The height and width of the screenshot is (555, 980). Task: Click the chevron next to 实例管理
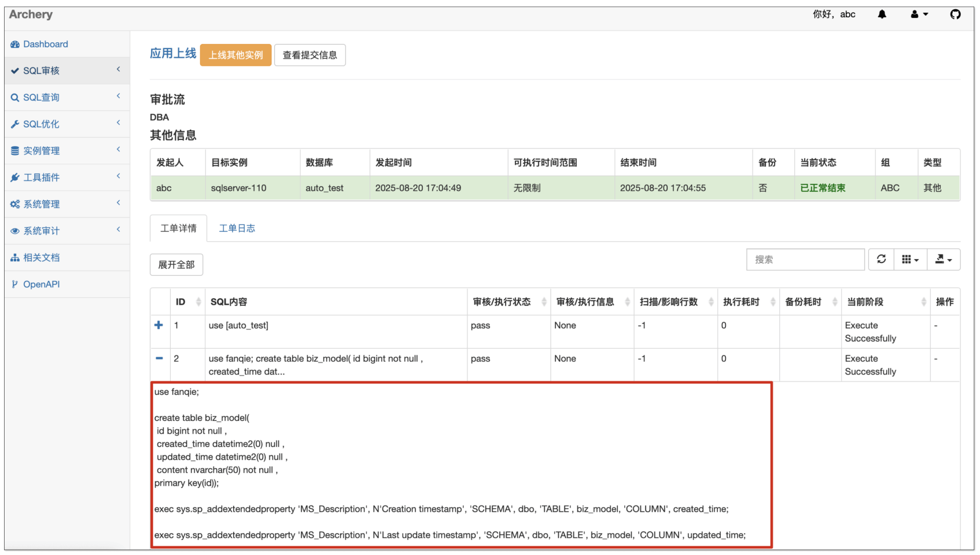(x=118, y=149)
